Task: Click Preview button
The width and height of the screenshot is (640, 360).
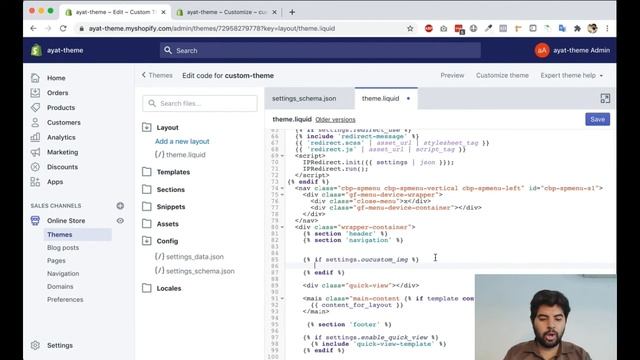Action: [x=452, y=76]
